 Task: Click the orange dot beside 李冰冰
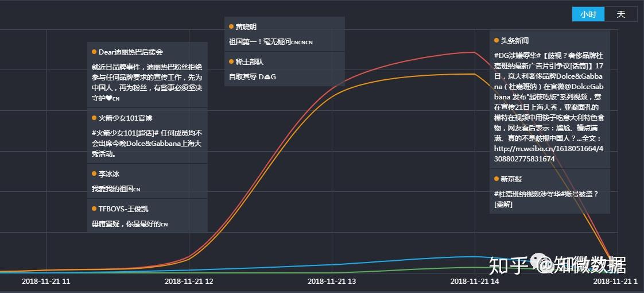coord(94,174)
